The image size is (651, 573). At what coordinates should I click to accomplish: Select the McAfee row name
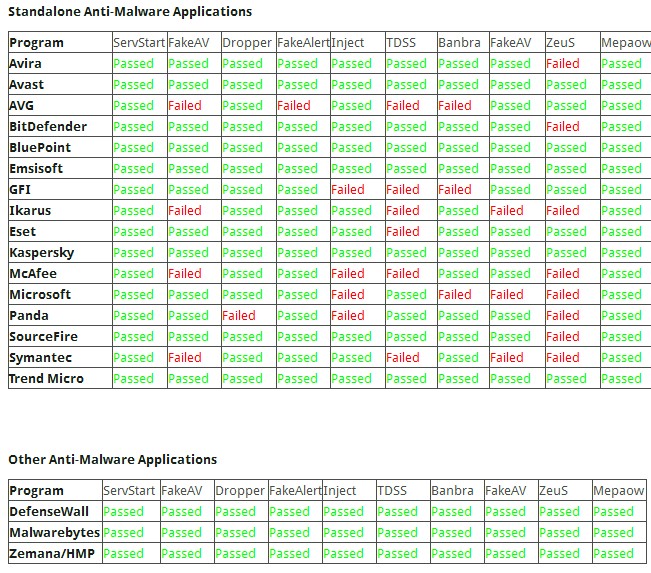click(x=33, y=274)
